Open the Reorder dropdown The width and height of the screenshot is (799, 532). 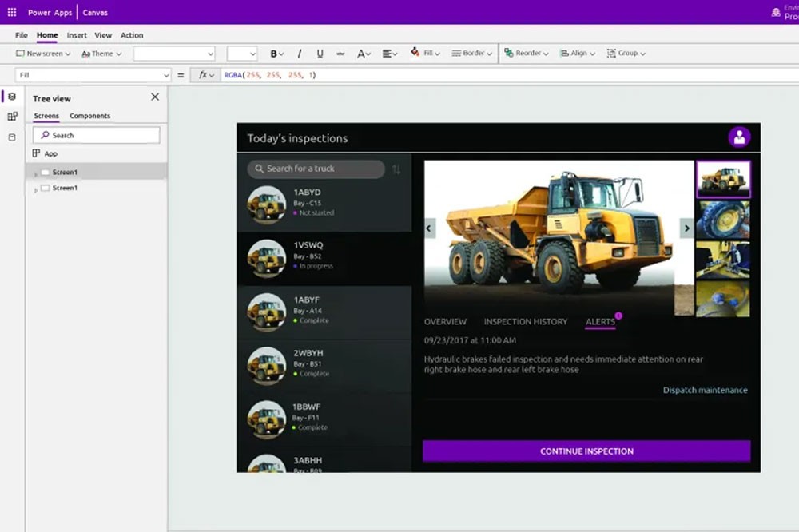pyautogui.click(x=529, y=53)
